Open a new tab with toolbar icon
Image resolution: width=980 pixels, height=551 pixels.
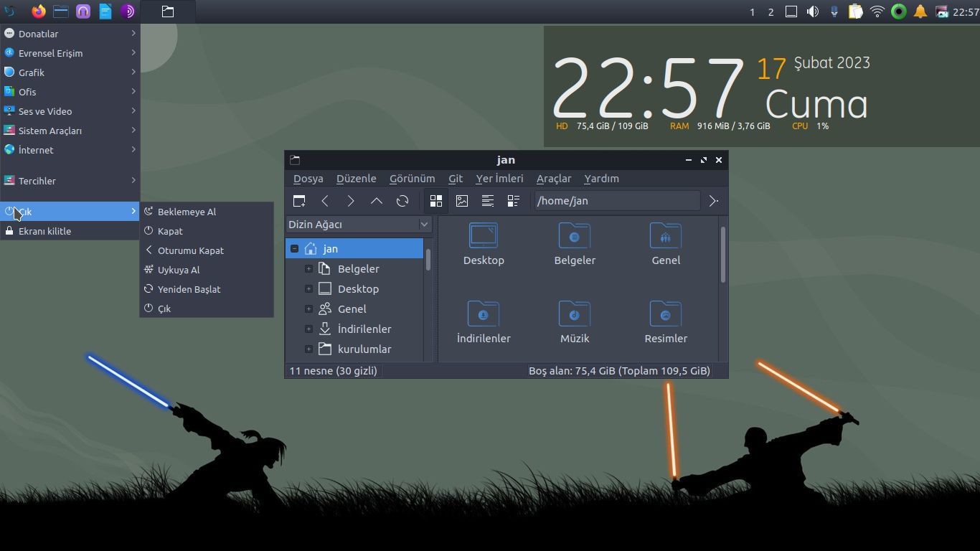[x=299, y=201]
